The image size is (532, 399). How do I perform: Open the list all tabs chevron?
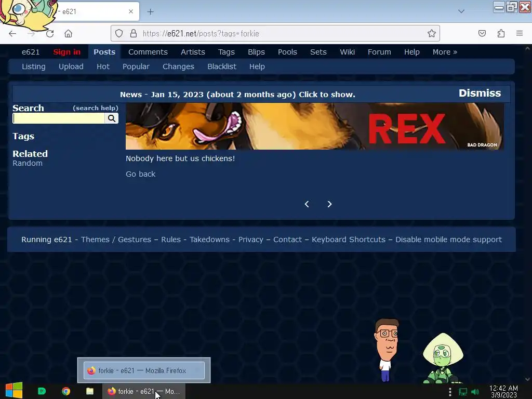coord(461,11)
